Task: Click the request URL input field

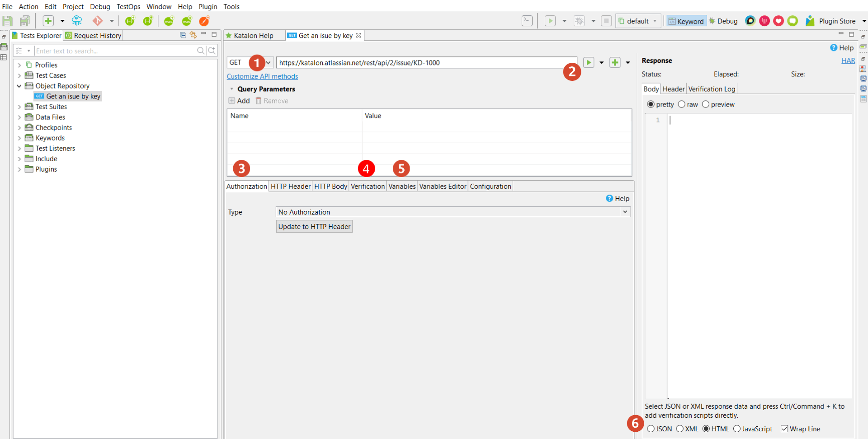Action: pos(426,62)
